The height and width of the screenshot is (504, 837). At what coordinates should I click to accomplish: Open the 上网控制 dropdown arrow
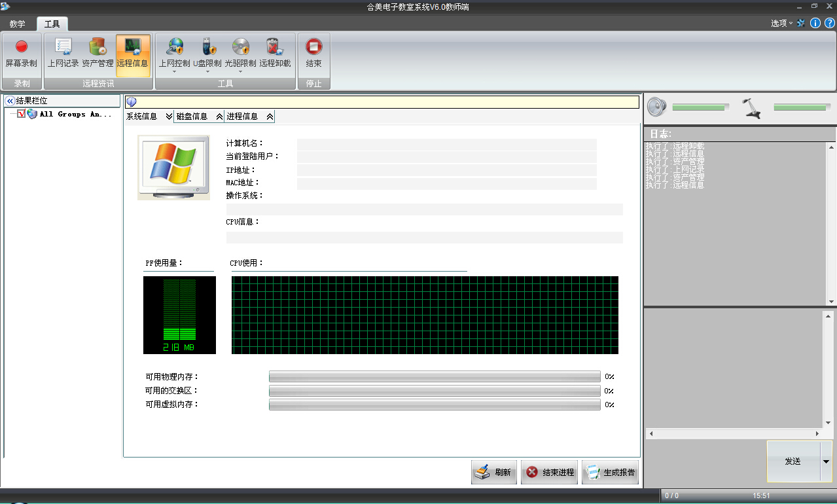click(x=175, y=72)
